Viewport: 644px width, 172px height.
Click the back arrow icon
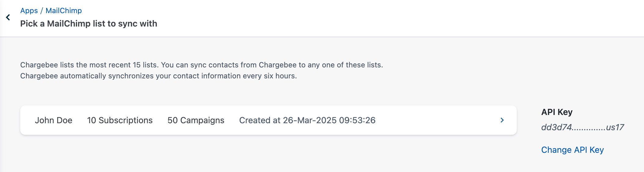point(8,17)
